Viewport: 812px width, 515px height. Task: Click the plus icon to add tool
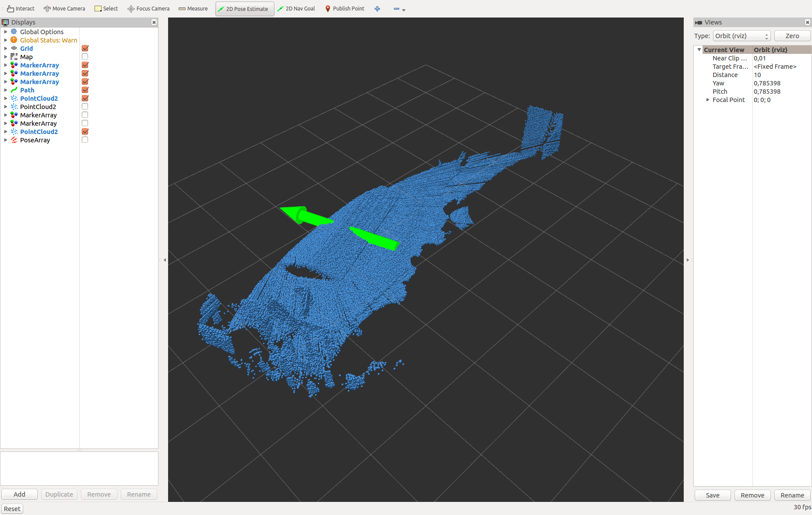377,9
